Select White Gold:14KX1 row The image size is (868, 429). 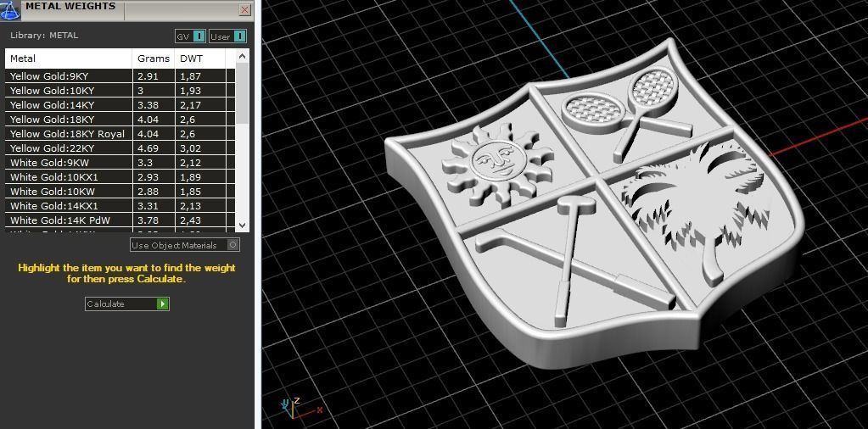pyautogui.click(x=120, y=206)
